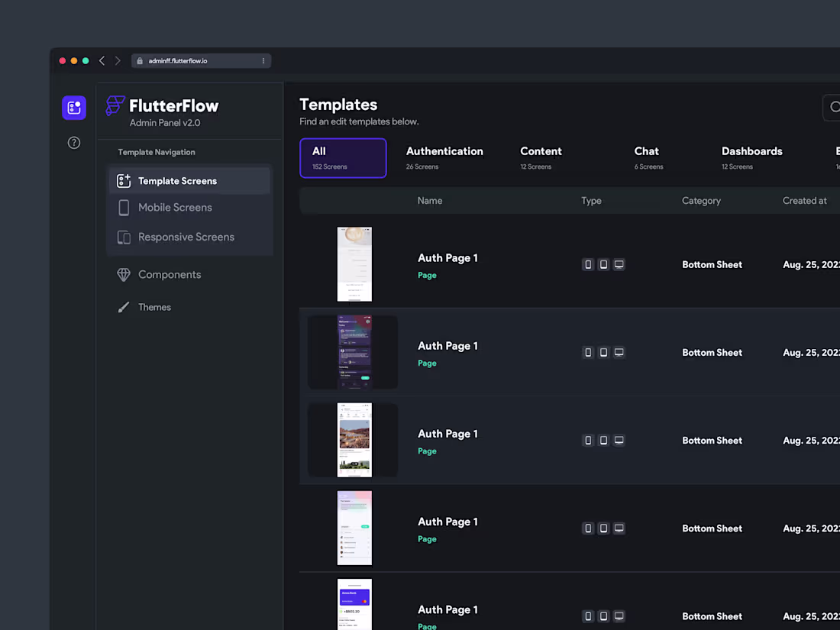Toggle desktop preview on the third Auth Page row
The height and width of the screenshot is (630, 840).
click(619, 440)
